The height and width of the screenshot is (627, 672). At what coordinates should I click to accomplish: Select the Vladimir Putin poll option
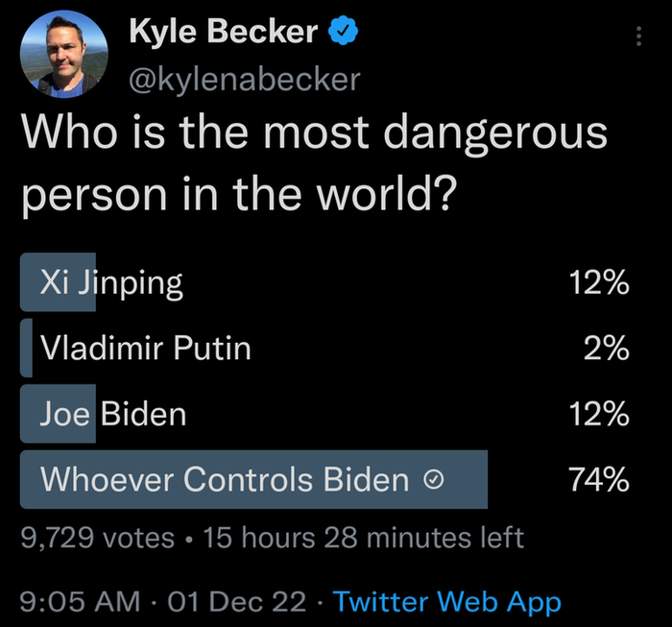click(145, 348)
